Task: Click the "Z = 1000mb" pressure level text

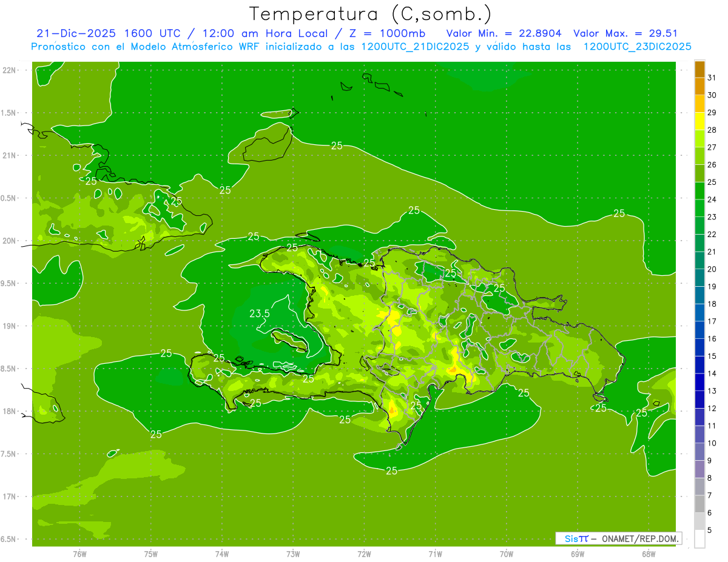Action: click(387, 33)
